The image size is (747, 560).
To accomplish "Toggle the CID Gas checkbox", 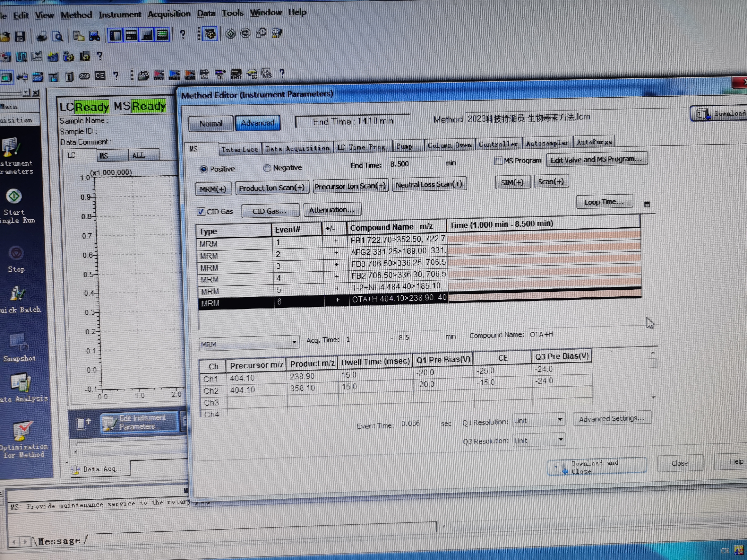I will [201, 212].
